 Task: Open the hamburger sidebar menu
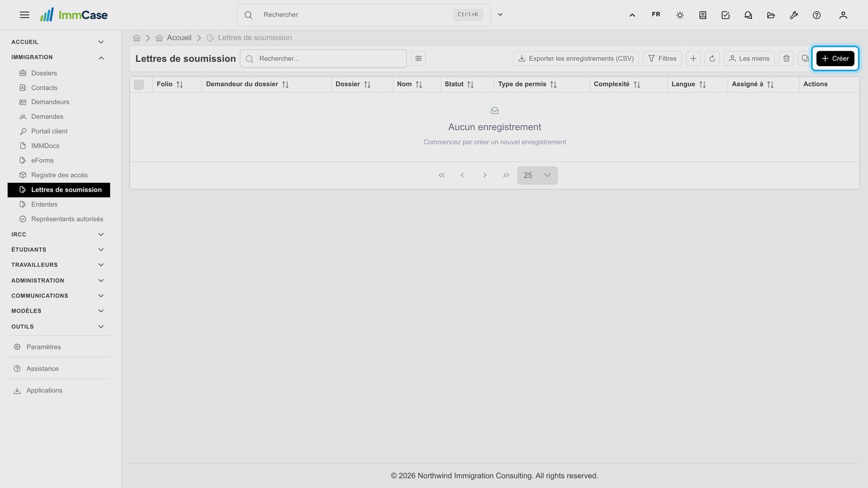click(x=24, y=15)
